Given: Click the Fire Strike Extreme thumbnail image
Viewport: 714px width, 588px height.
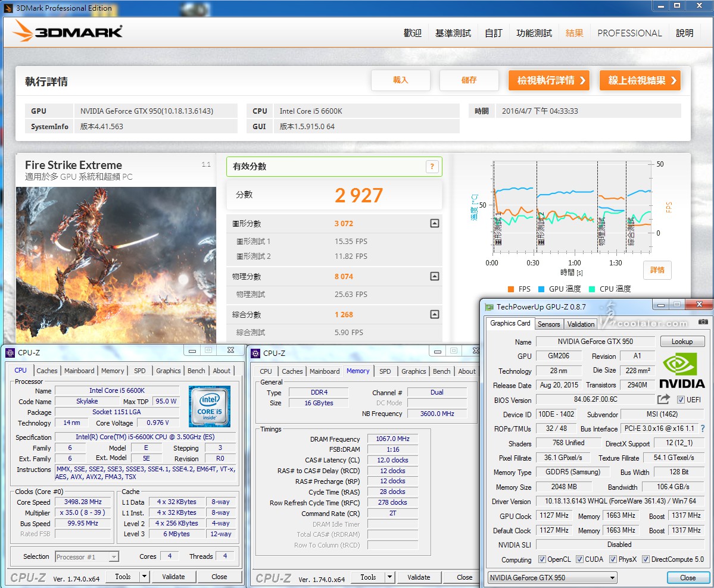Looking at the screenshot, I should [x=116, y=264].
